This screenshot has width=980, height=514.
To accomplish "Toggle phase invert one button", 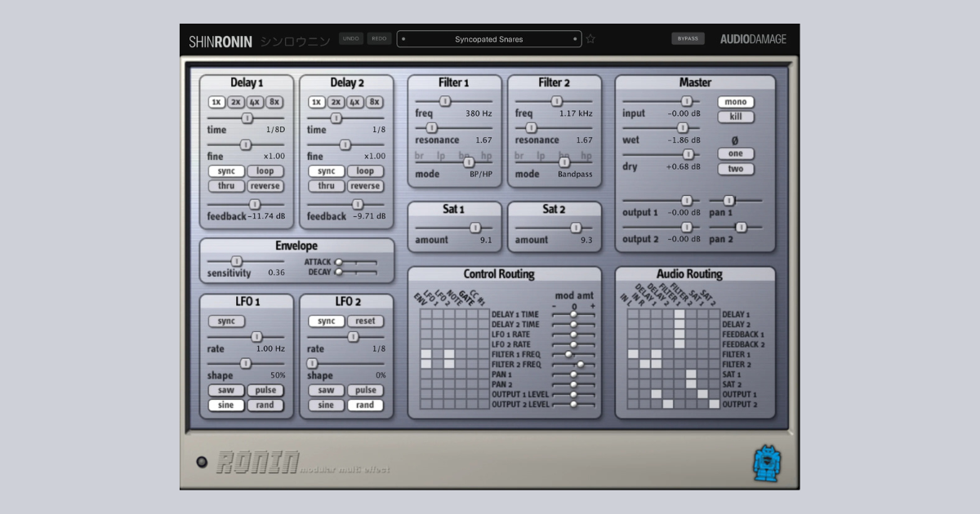I will [736, 154].
